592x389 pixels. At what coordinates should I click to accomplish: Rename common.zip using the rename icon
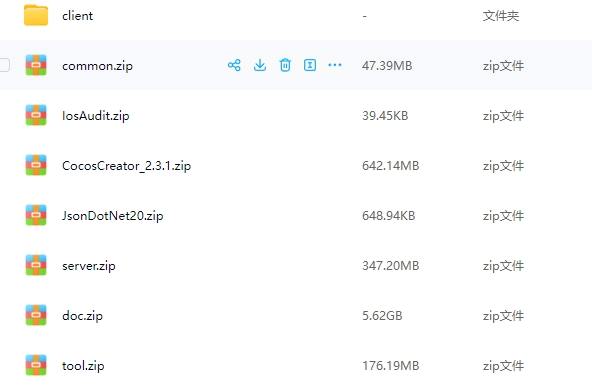click(x=310, y=65)
